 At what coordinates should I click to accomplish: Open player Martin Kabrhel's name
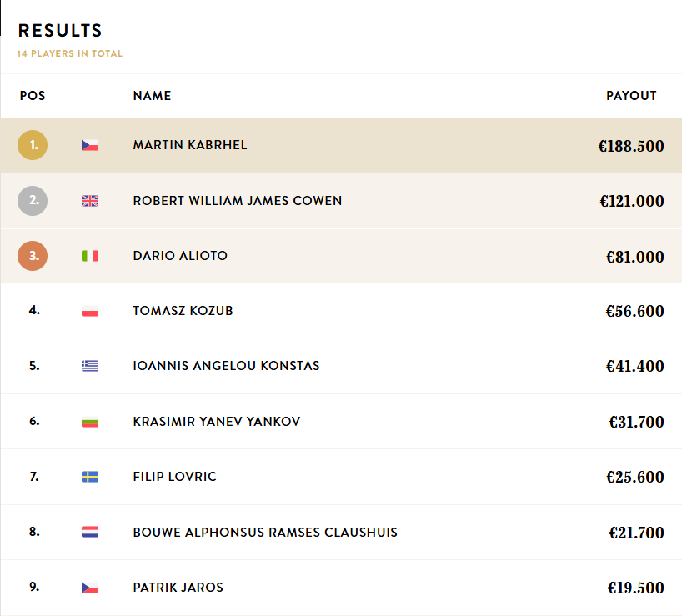coord(190,145)
